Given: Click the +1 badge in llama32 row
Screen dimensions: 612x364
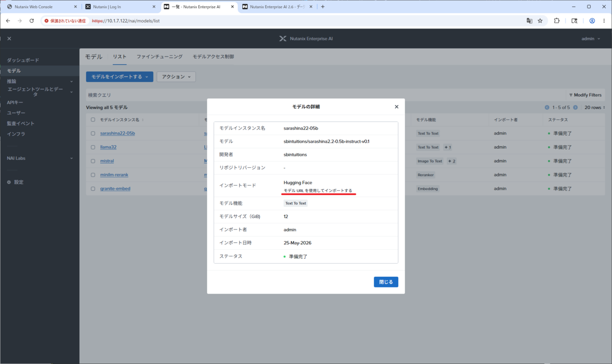Looking at the screenshot, I should (448, 147).
